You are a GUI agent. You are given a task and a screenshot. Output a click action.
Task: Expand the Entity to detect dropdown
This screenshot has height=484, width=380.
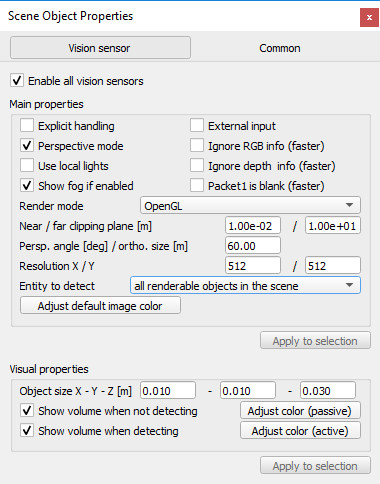pos(245,285)
